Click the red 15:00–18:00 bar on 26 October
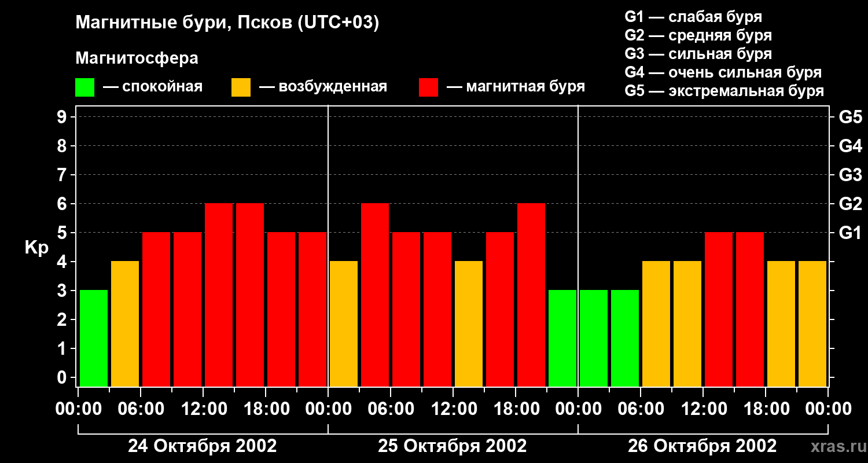The width and height of the screenshot is (868, 463). pyautogui.click(x=750, y=309)
